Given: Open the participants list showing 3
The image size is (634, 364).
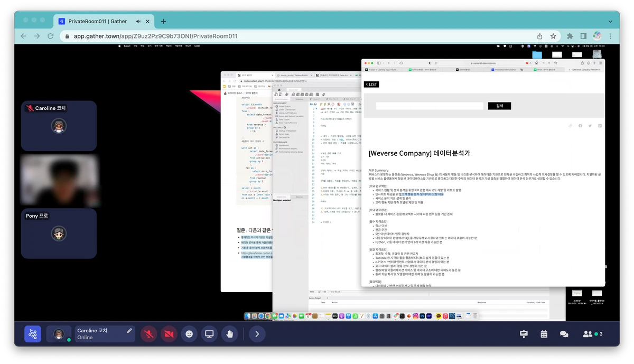Looking at the screenshot, I should coord(592,334).
